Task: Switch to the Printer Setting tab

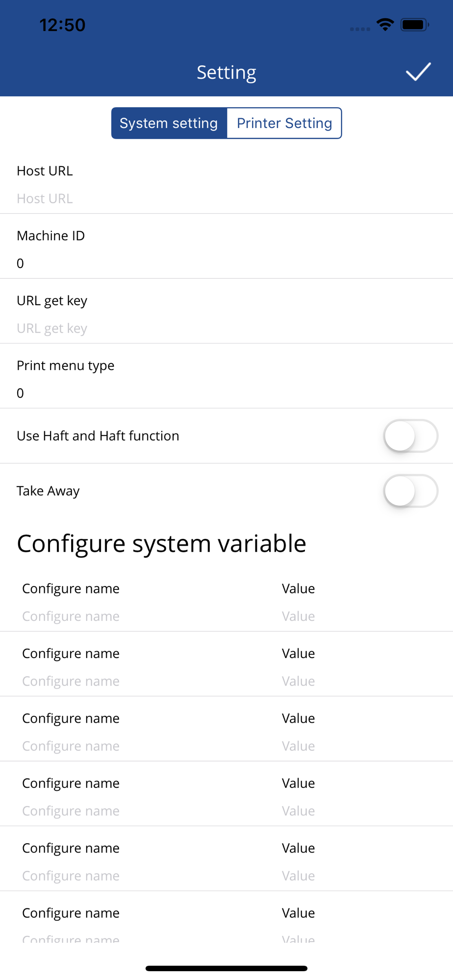Action: pyautogui.click(x=284, y=123)
